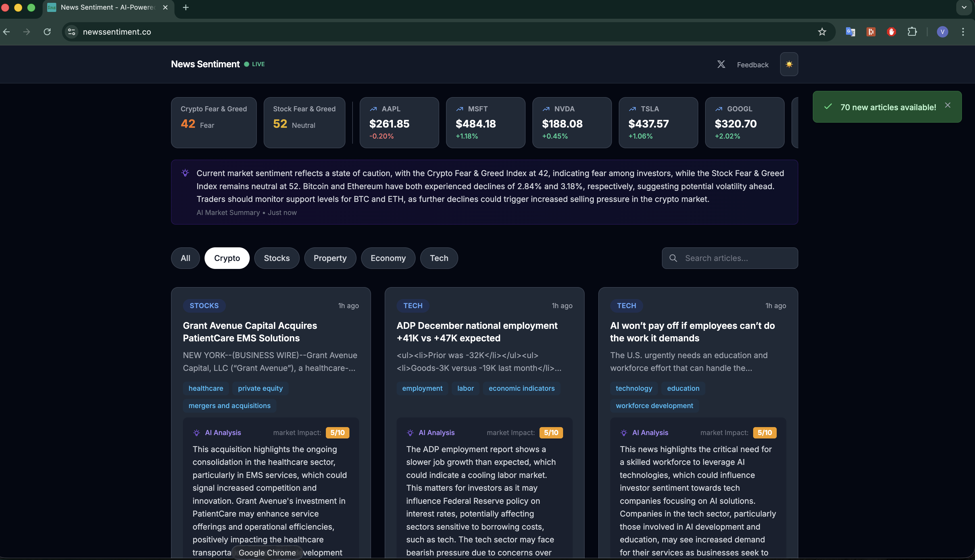The height and width of the screenshot is (560, 975).
Task: Click the bookmark star in the address bar
Action: 822,32
